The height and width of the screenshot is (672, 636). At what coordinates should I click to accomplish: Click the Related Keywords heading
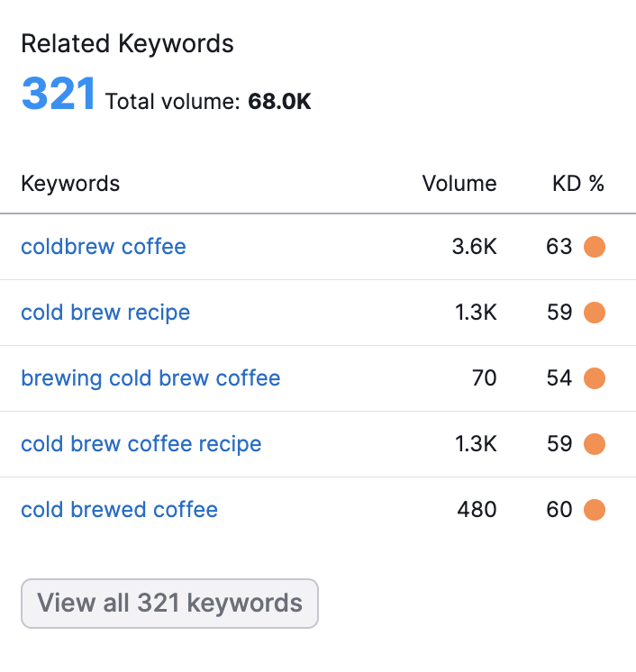click(x=127, y=43)
